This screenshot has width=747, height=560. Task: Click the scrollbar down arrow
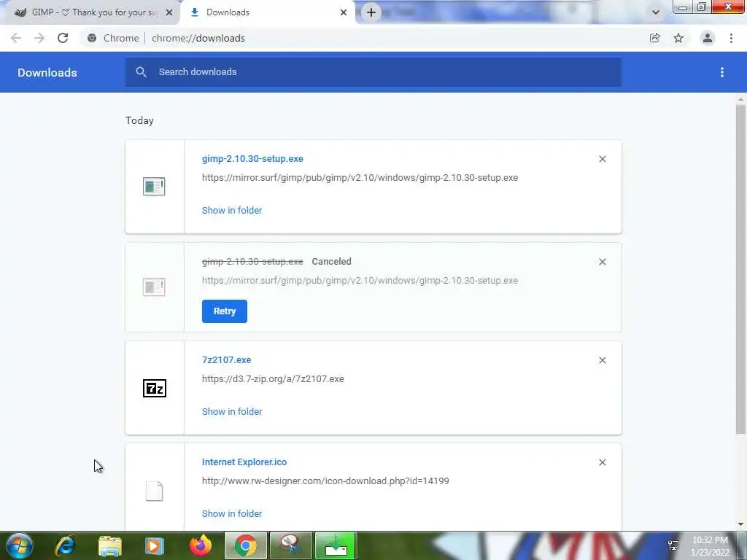pyautogui.click(x=740, y=524)
